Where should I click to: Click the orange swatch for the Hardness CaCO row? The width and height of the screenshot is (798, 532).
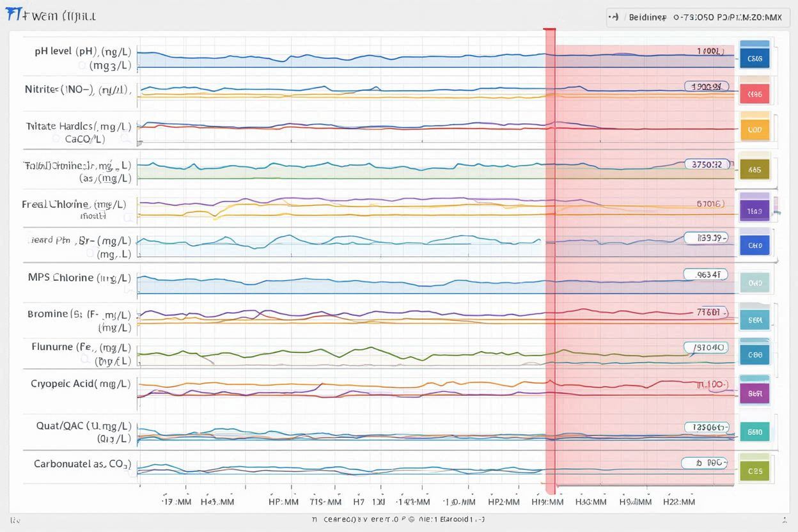coord(755,129)
